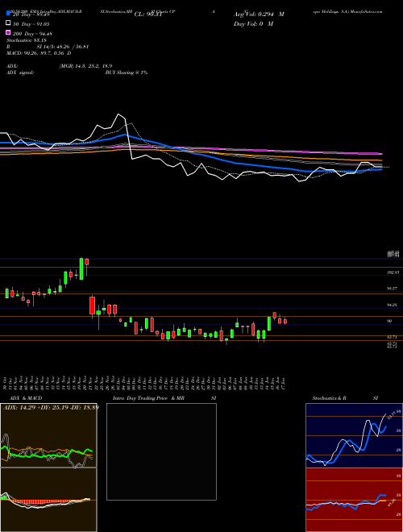Click the ADX indicator chart panel
Viewport: 403px width, 532px height.
click(48, 435)
